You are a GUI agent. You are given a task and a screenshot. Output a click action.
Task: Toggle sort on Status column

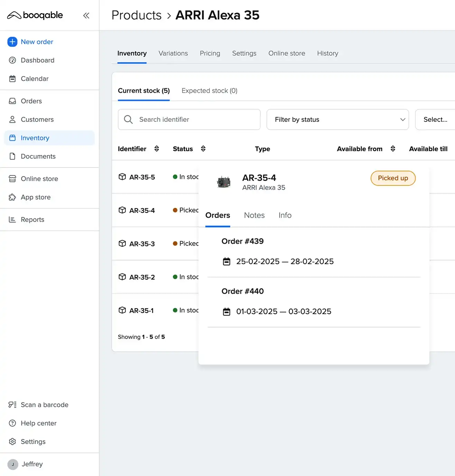pos(203,149)
